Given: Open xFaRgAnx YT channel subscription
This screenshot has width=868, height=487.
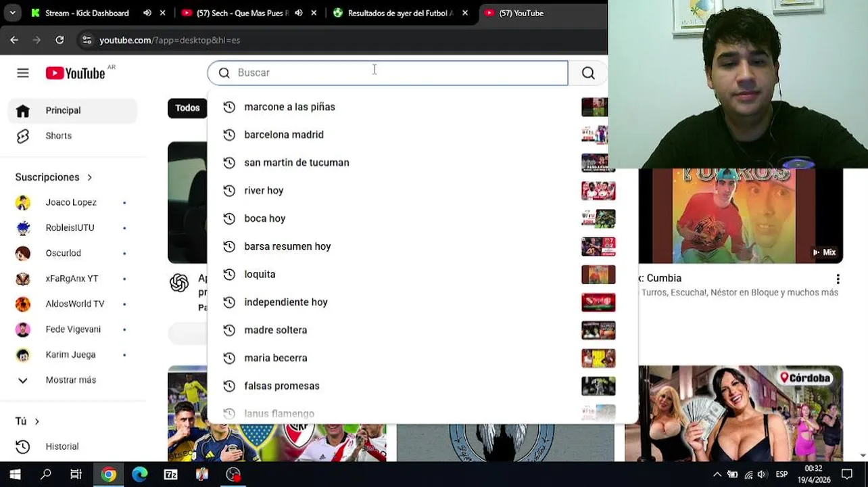Looking at the screenshot, I should point(72,279).
